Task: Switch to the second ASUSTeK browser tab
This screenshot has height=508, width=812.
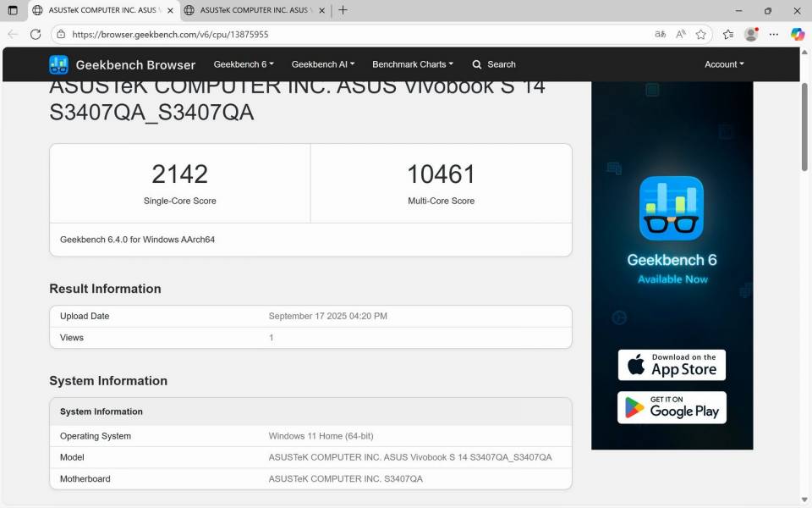Action: tap(254, 11)
